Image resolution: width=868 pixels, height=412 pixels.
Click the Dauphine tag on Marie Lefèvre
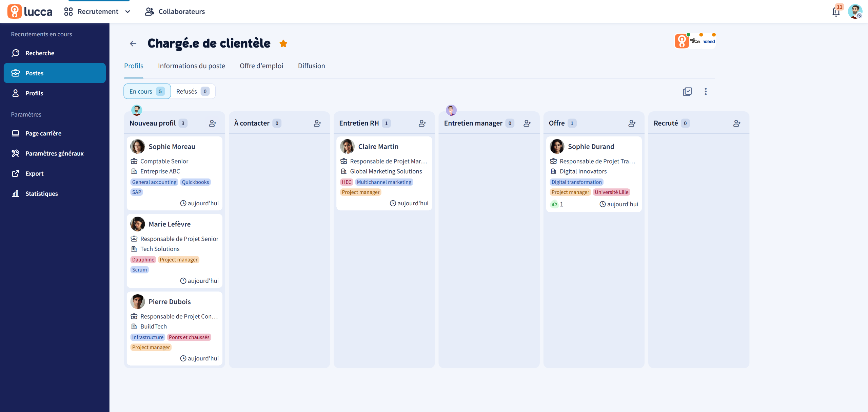tap(143, 260)
